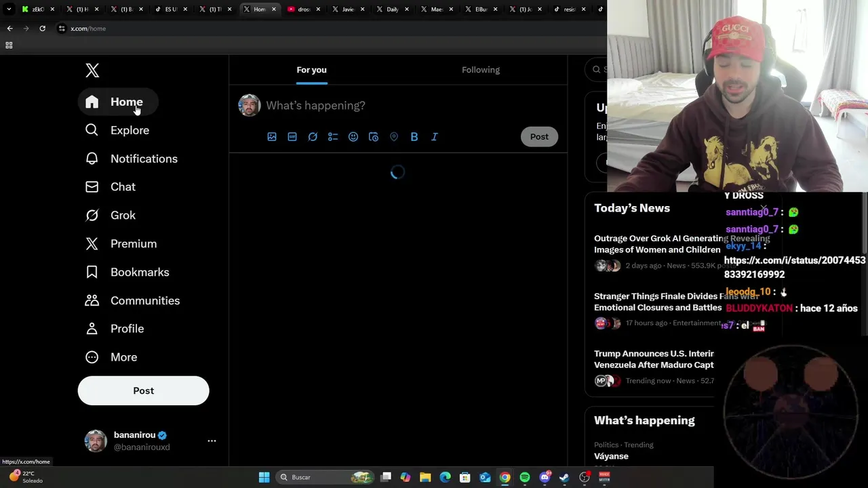Viewport: 868px width, 488px height.
Task: Click the grey Post button in composer
Action: pyautogui.click(x=539, y=137)
